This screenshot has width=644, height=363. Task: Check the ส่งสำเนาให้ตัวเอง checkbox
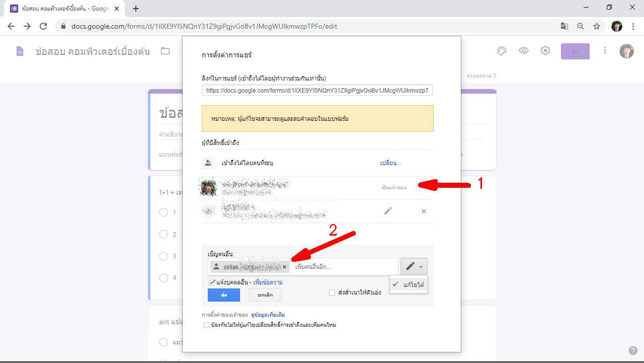click(x=332, y=293)
